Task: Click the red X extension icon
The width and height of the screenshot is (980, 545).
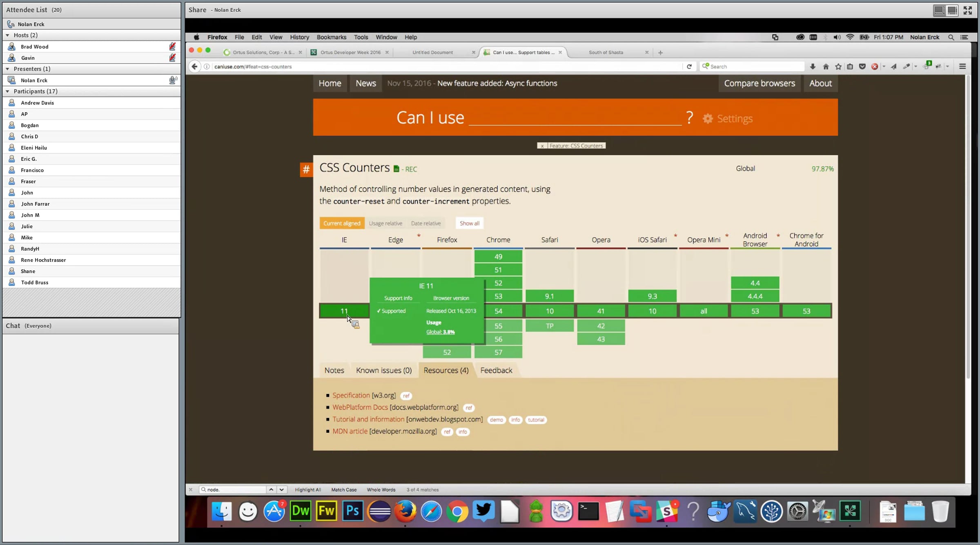Action: 875,67
